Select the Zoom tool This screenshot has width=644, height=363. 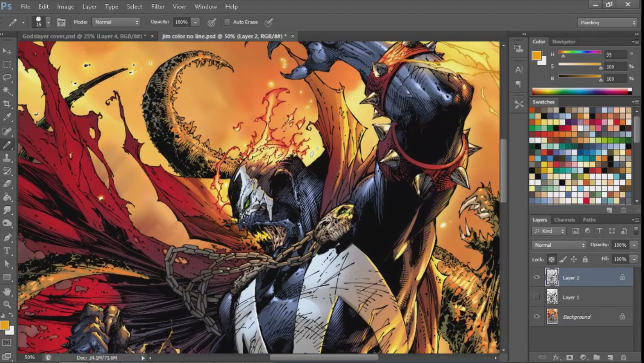click(7, 305)
